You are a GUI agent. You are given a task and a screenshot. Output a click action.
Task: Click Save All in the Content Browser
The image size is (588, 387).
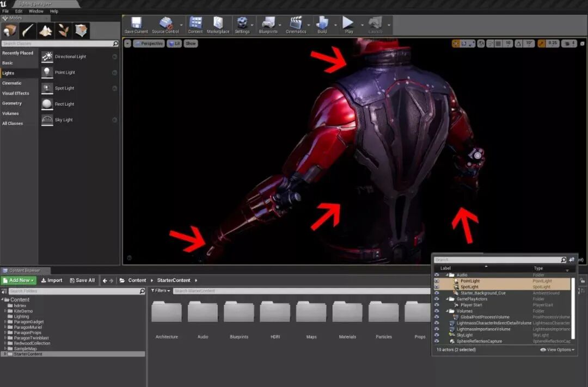click(82, 280)
